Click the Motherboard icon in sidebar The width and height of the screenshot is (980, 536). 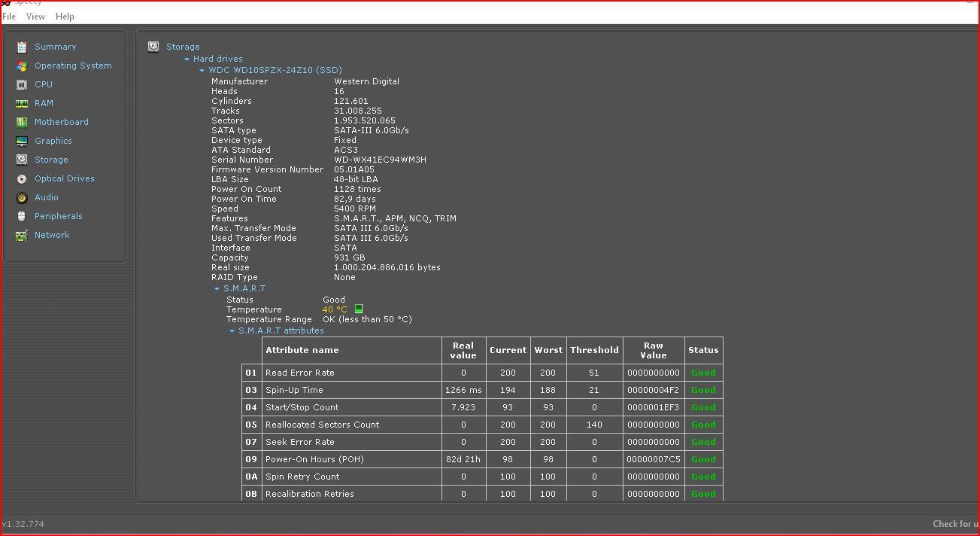[x=21, y=122]
